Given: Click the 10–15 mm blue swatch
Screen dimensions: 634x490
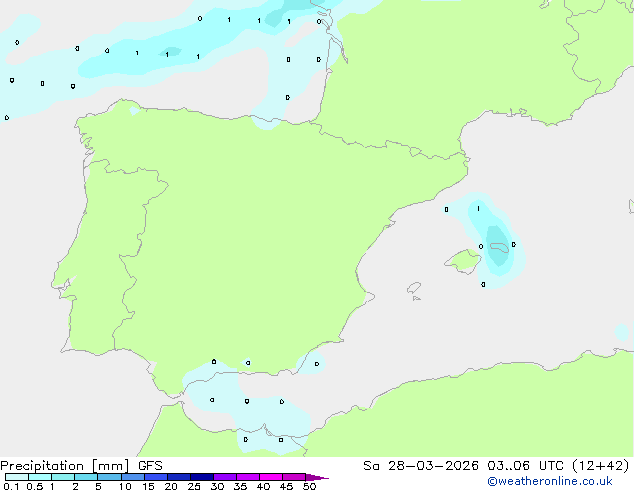Looking at the screenshot, I should click(x=132, y=477).
